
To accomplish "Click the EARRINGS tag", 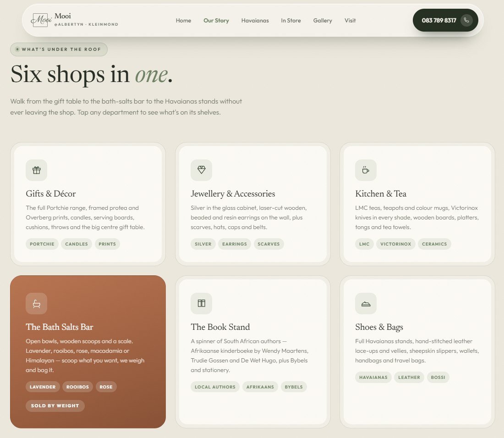I will 235,244.
